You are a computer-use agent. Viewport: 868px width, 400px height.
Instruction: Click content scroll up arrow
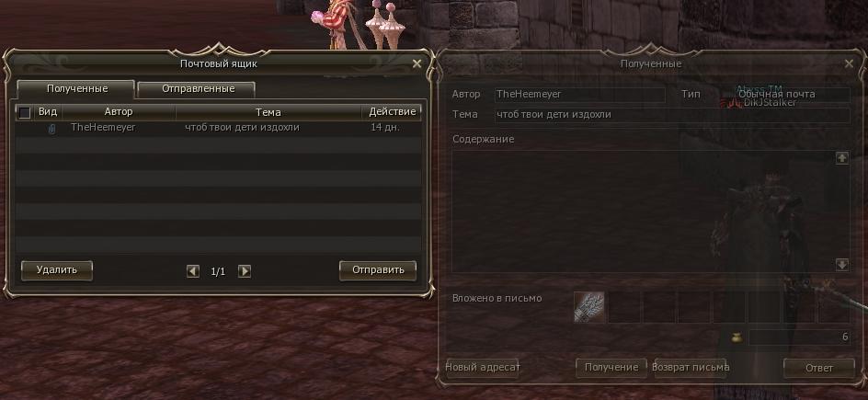(841, 157)
